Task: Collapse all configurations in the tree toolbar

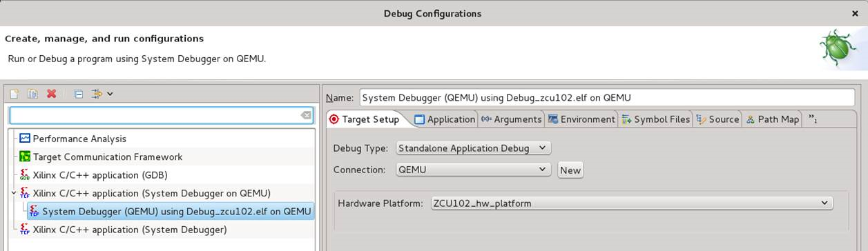Action: [x=78, y=94]
